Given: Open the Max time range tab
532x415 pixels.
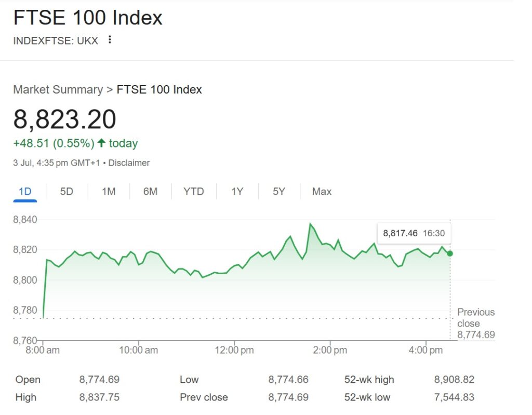Looking at the screenshot, I should [321, 191].
